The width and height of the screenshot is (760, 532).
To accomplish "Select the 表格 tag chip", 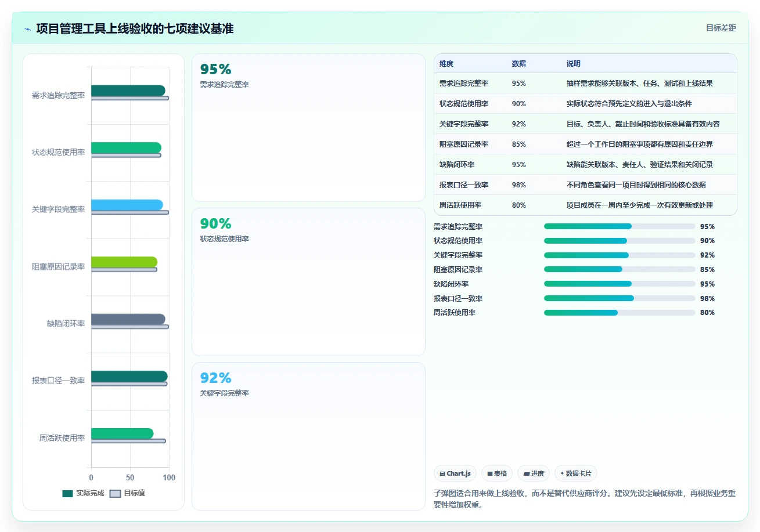I will (497, 473).
